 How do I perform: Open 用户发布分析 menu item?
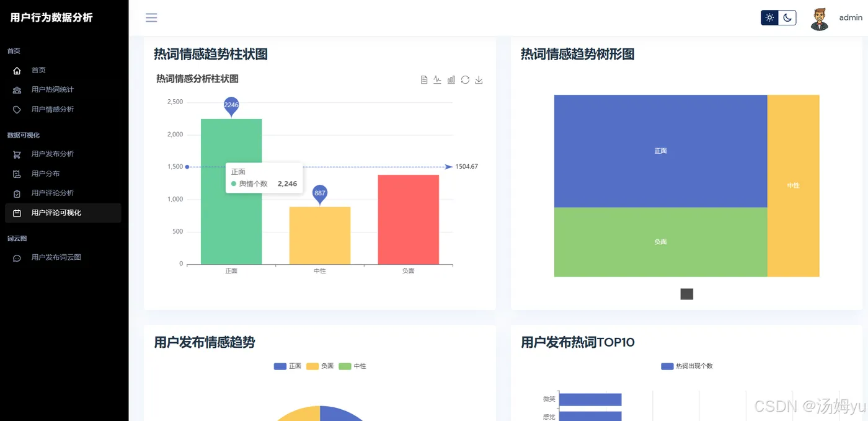(x=63, y=154)
